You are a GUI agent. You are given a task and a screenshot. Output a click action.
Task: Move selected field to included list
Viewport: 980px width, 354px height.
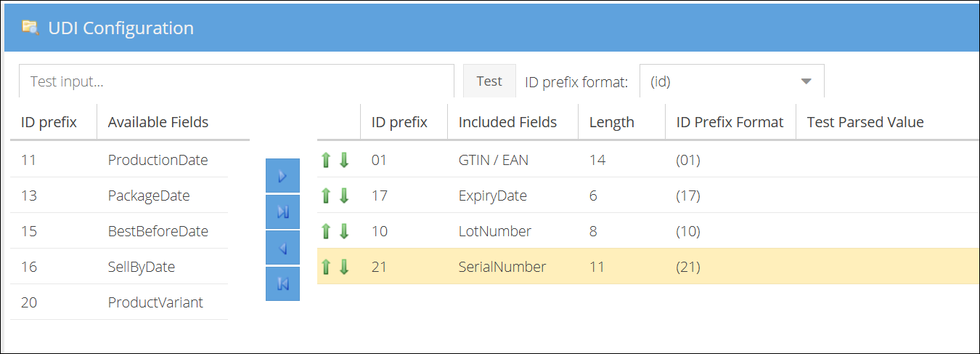coord(282,177)
